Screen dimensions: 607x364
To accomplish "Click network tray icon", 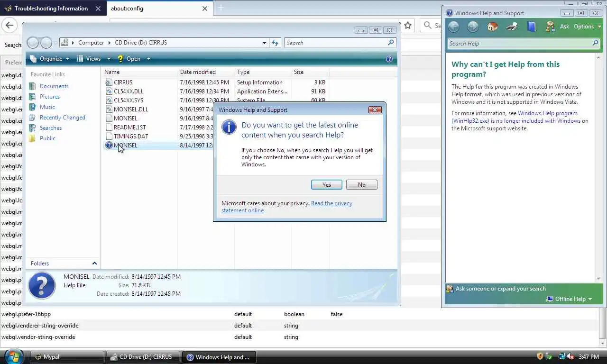I will pyautogui.click(x=562, y=356).
